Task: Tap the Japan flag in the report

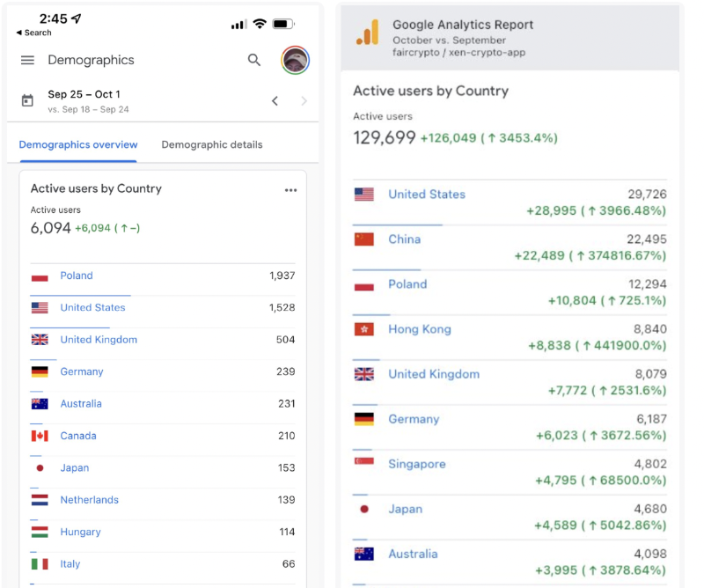Action: [x=364, y=509]
